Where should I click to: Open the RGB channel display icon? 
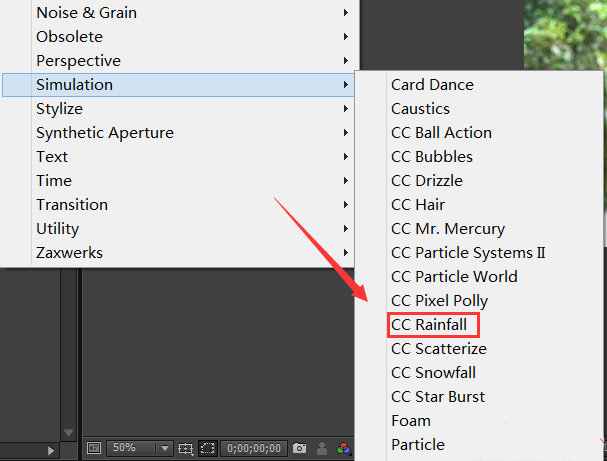344,449
